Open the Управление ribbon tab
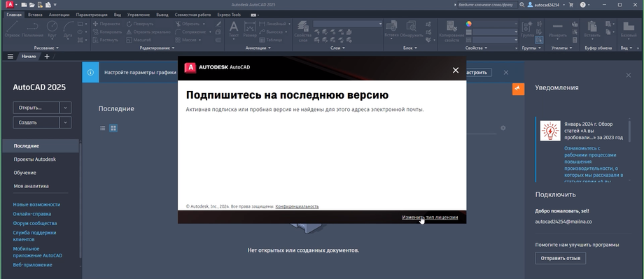 point(139,15)
